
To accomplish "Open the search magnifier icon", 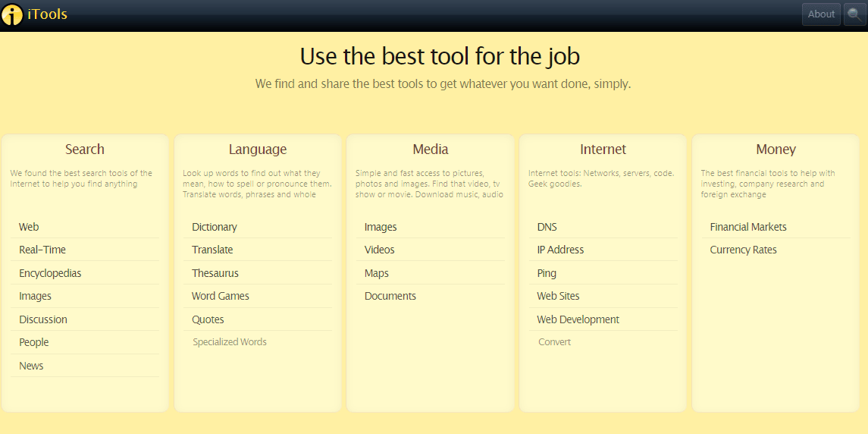I will pyautogui.click(x=854, y=14).
